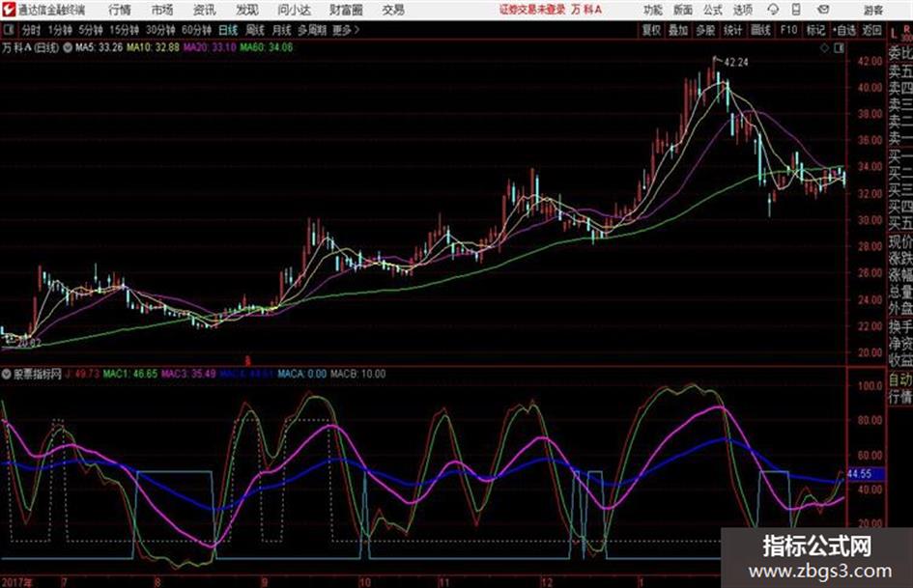Click month 12 marker on the time axis
Viewport: 913px width, 588px height.
tap(547, 582)
